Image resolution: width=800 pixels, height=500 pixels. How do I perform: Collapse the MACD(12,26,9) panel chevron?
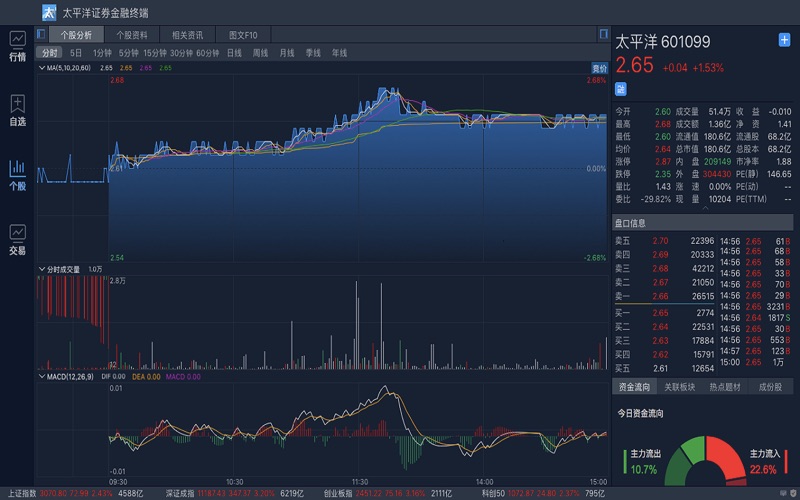(42, 377)
